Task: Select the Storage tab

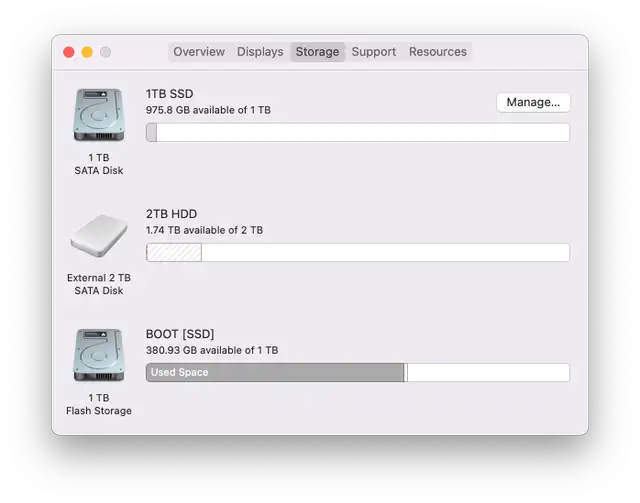Action: click(318, 52)
